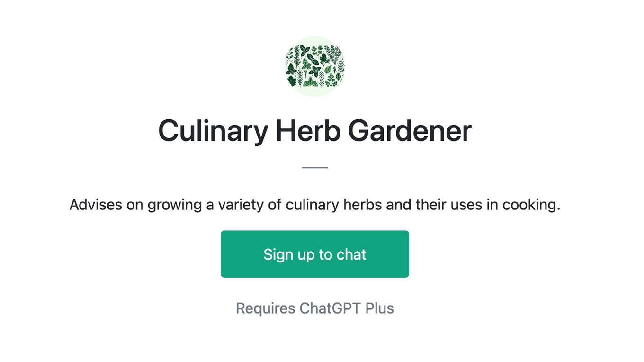
Task: Click 'Plus' in the requirement note
Action: (379, 308)
